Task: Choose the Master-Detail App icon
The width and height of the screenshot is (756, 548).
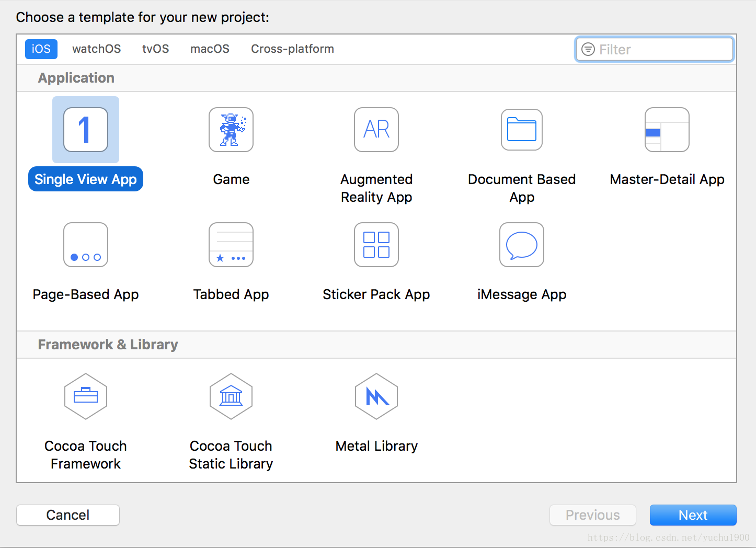Action: [x=667, y=130]
